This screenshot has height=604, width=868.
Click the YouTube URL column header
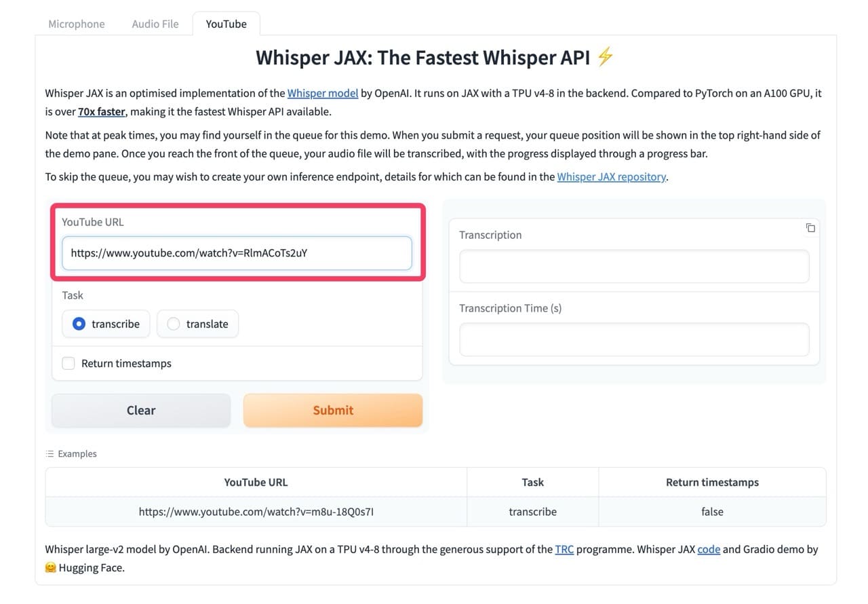coord(256,483)
